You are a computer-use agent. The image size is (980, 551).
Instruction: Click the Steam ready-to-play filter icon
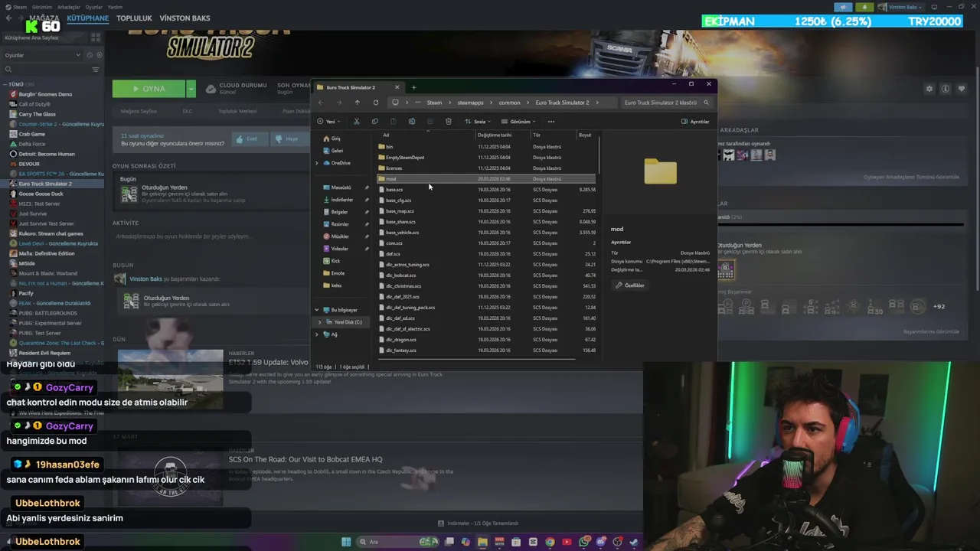[x=98, y=55]
